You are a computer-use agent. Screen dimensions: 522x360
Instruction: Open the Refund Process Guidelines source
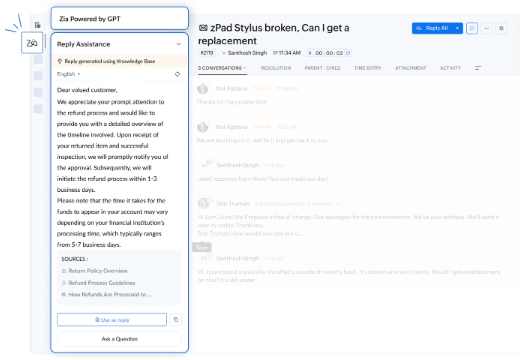98,283
